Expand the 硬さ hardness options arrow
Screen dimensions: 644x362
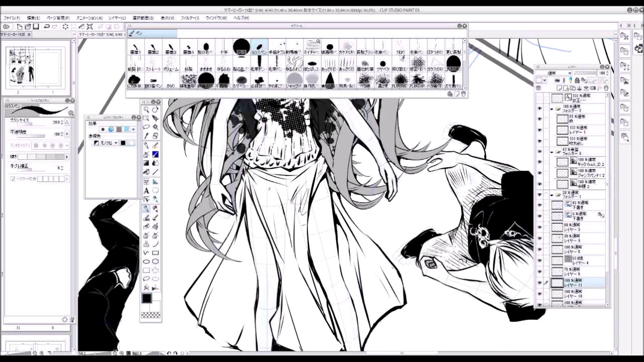coord(67,157)
